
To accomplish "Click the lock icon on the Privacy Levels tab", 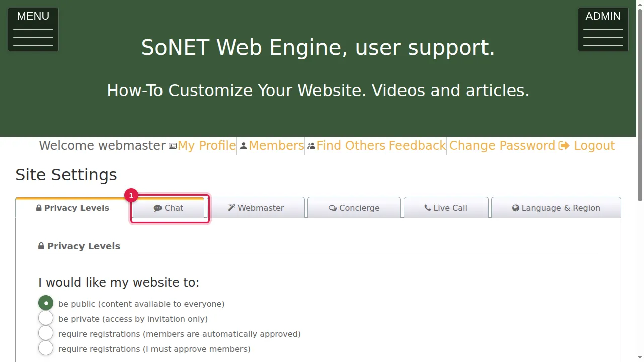I will (x=39, y=208).
